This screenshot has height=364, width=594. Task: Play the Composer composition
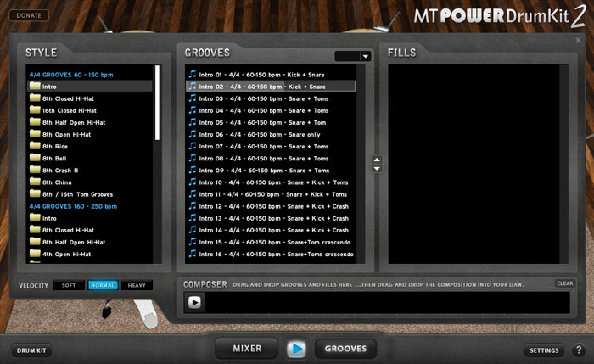pos(194,302)
